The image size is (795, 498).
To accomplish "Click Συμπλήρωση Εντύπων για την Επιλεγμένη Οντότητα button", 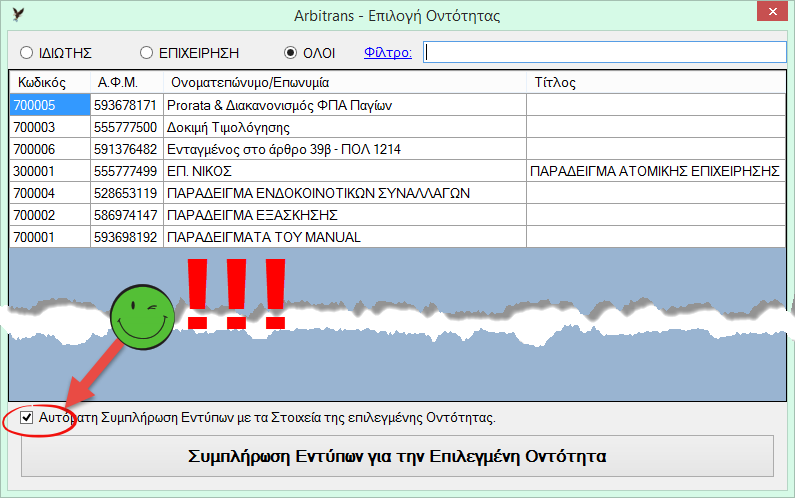I will click(x=397, y=456).
